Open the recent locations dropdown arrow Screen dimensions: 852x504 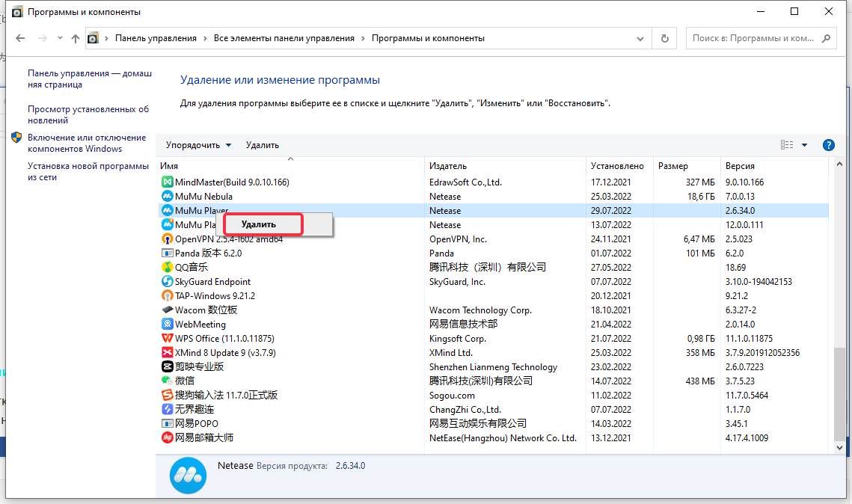[60, 39]
